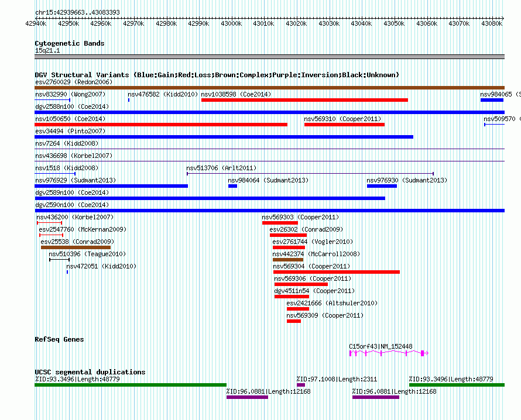Select the C15orf43|NM_152448 gene label
This screenshot has width=521, height=420.
click(381, 346)
